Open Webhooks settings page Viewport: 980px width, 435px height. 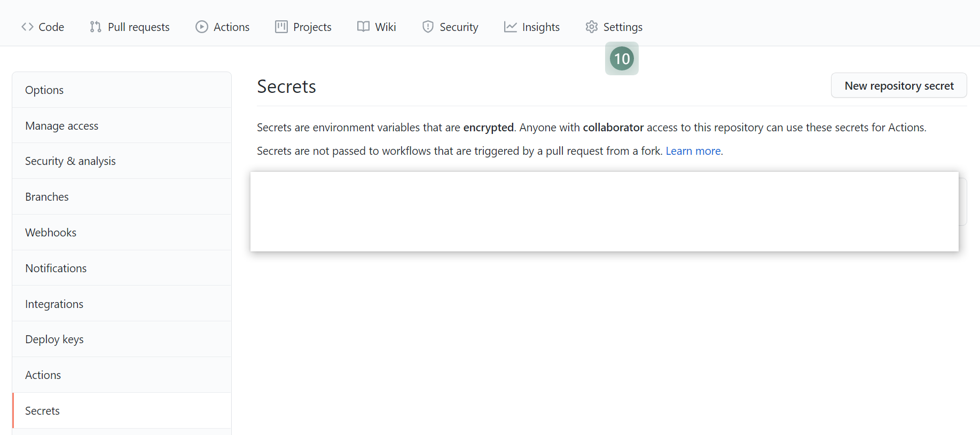[x=122, y=233]
